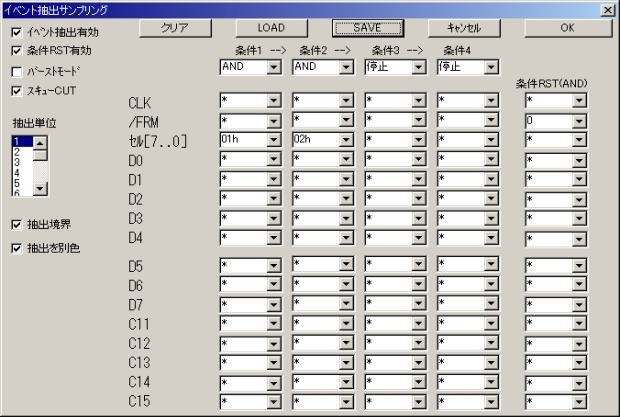620x417 pixels.
Task: Uncheck the 抽出境界 option
Action: (x=15, y=225)
